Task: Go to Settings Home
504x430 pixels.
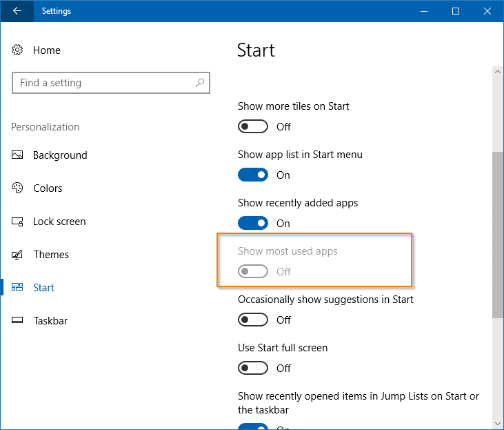Action: [47, 50]
